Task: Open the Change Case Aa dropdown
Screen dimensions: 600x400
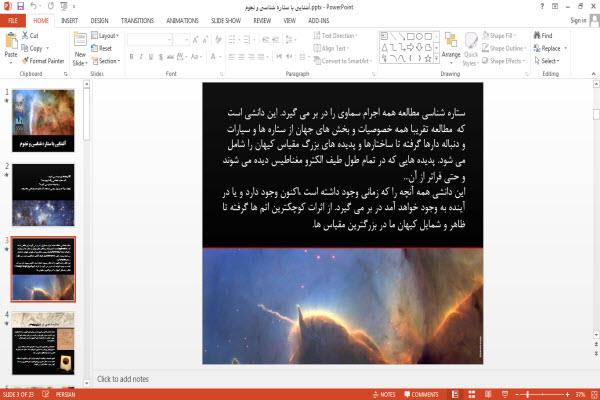Action: [196, 57]
